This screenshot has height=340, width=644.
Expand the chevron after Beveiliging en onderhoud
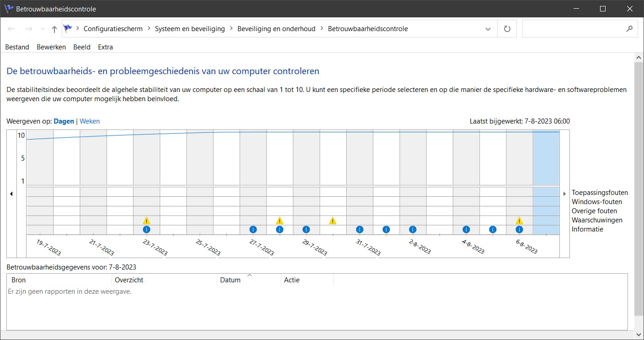(x=322, y=29)
